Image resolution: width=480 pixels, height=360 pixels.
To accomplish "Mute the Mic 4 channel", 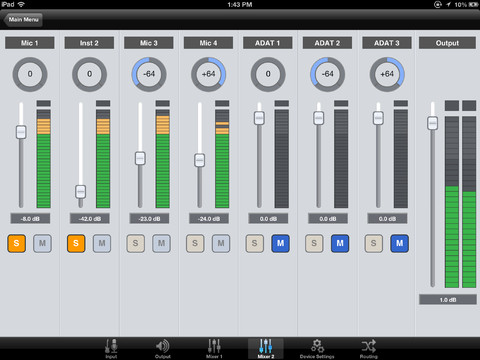I will click(x=221, y=243).
